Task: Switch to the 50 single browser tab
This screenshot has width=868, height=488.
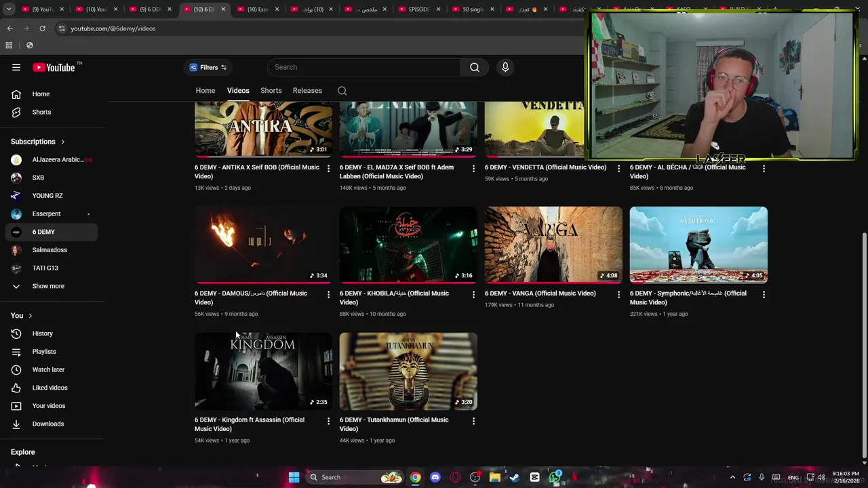Action: tap(473, 9)
